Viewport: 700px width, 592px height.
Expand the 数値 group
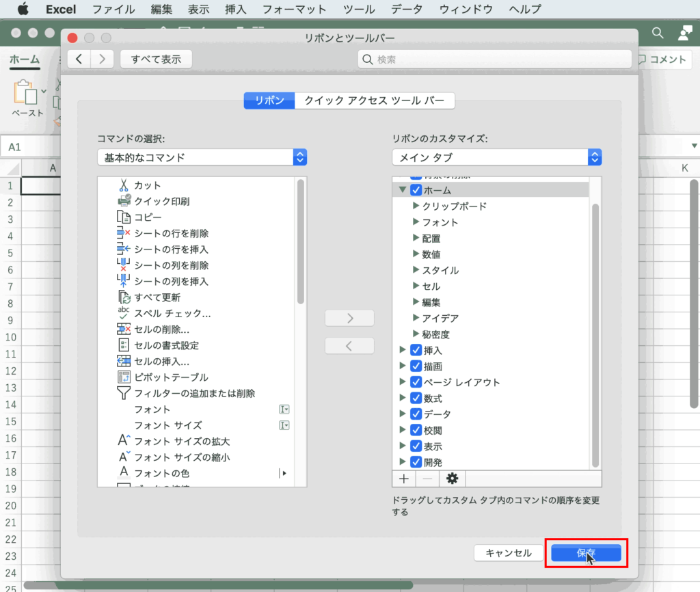pos(416,254)
